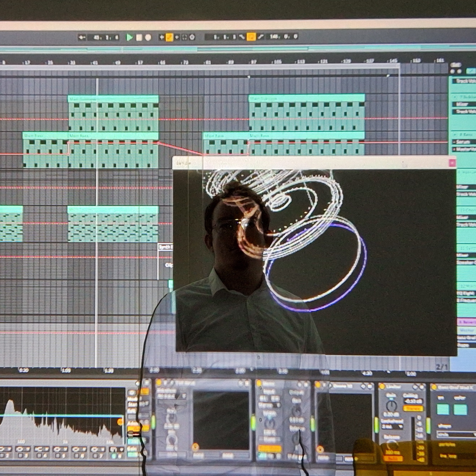
Task: Toggle the highlighted Automation Arm button
Action: pos(169,37)
